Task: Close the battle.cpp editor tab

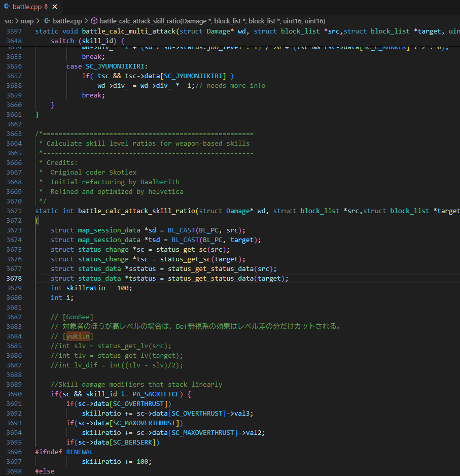Action: [x=54, y=7]
